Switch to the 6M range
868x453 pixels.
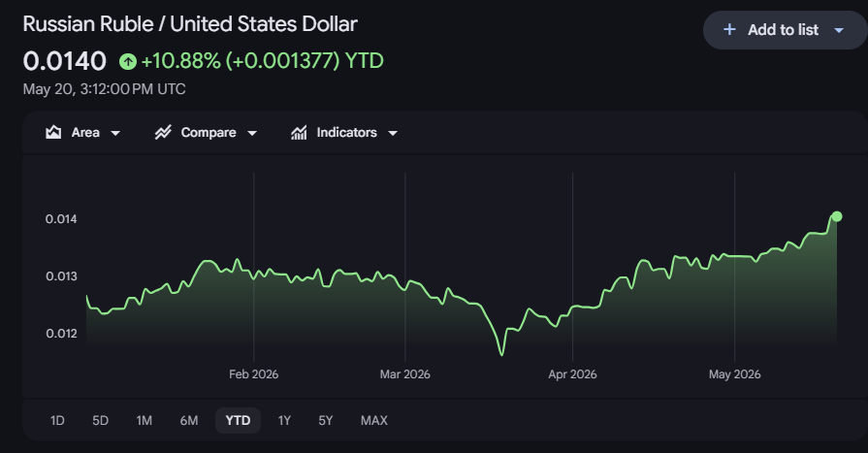point(189,420)
